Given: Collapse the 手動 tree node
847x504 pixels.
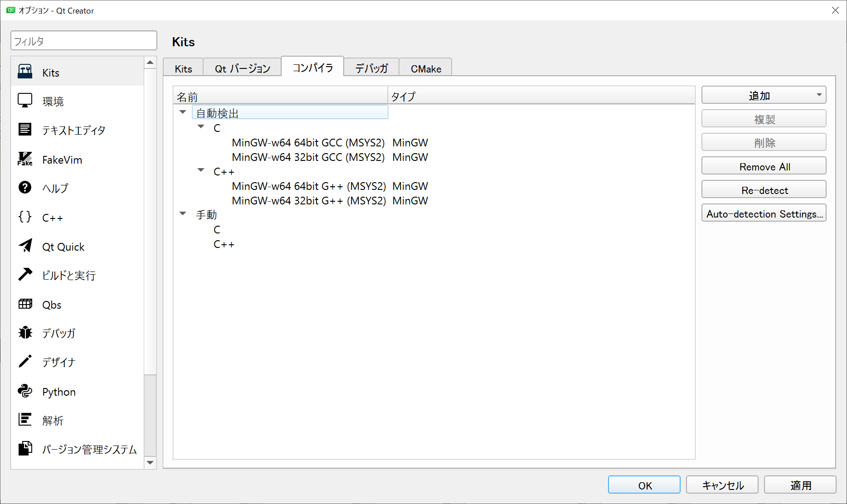Looking at the screenshot, I should click(183, 213).
